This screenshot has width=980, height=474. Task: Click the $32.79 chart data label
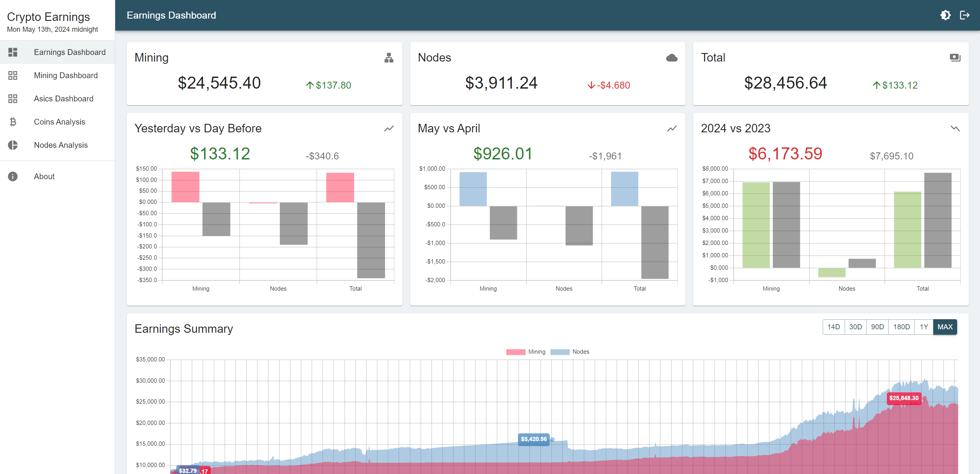(187, 471)
